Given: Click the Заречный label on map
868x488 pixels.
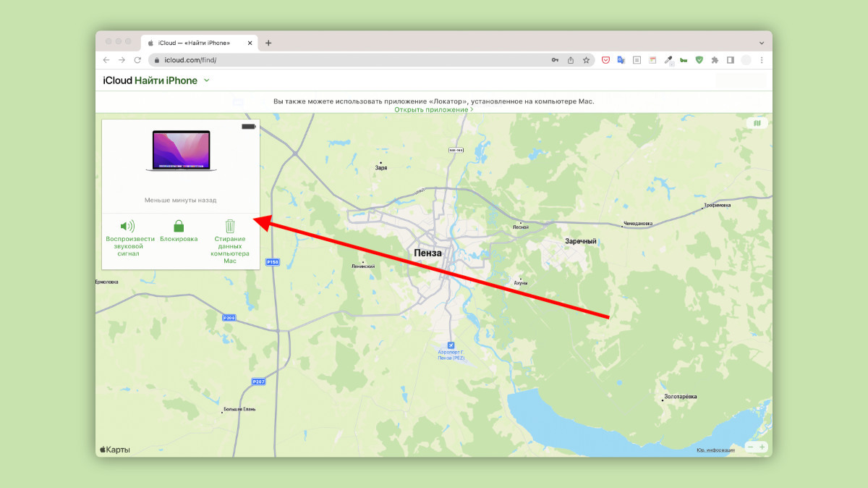Looking at the screenshot, I should click(x=580, y=241).
